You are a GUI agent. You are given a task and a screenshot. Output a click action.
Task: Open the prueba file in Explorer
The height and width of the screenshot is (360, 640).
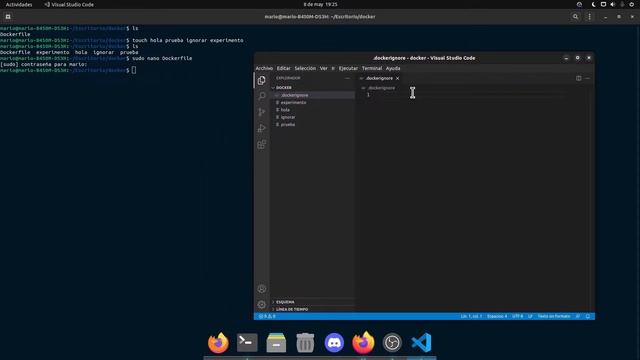coord(313,124)
